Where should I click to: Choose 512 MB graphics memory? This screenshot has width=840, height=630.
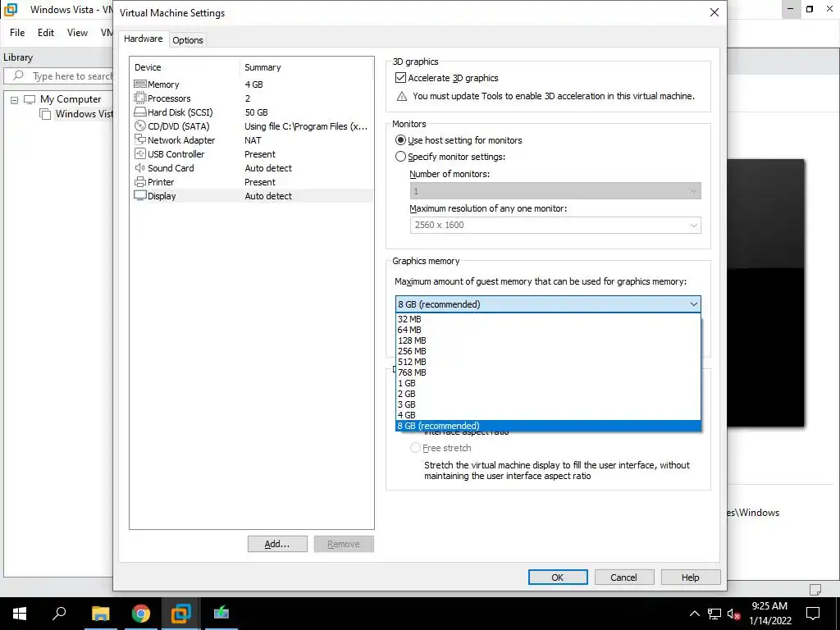548,362
